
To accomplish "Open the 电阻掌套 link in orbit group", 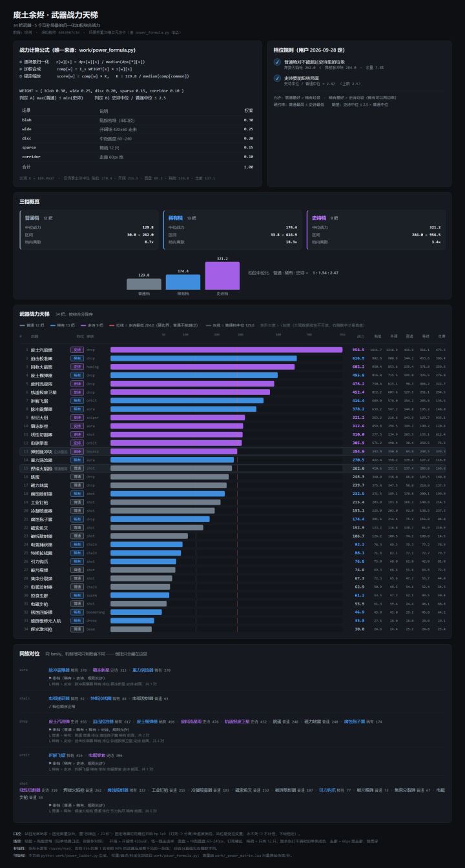I will click(96, 754).
